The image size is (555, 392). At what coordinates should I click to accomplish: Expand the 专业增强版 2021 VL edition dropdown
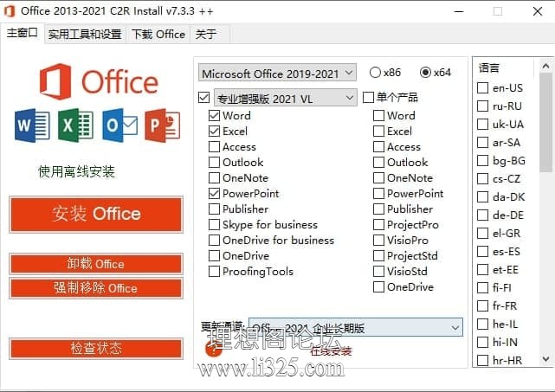285,98
